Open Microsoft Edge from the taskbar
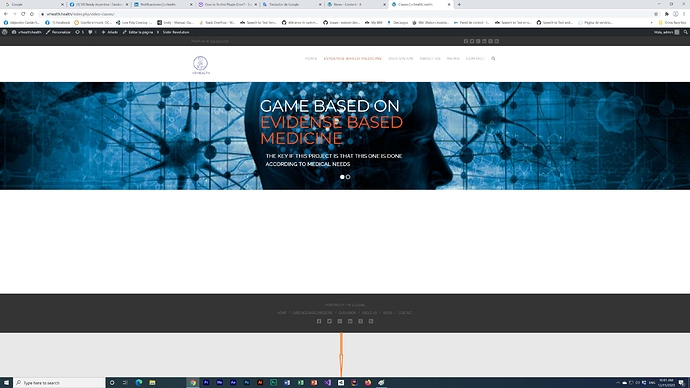The height and width of the screenshot is (388, 690). pyautogui.click(x=139, y=383)
